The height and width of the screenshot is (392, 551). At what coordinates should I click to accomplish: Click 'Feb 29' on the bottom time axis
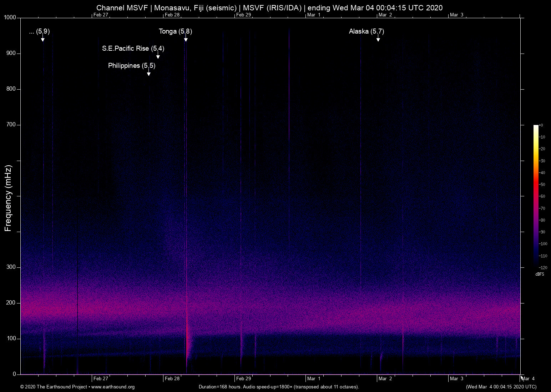pyautogui.click(x=243, y=379)
